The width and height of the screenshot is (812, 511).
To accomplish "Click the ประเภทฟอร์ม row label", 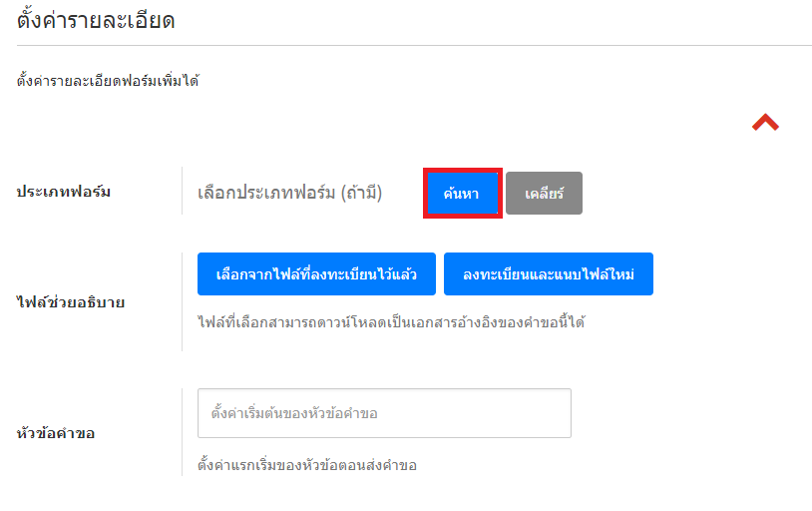I will pos(63,192).
